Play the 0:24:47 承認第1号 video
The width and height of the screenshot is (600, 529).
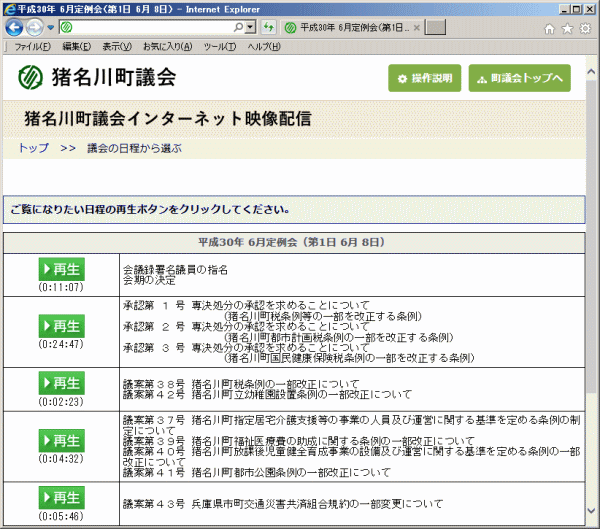coord(61,326)
